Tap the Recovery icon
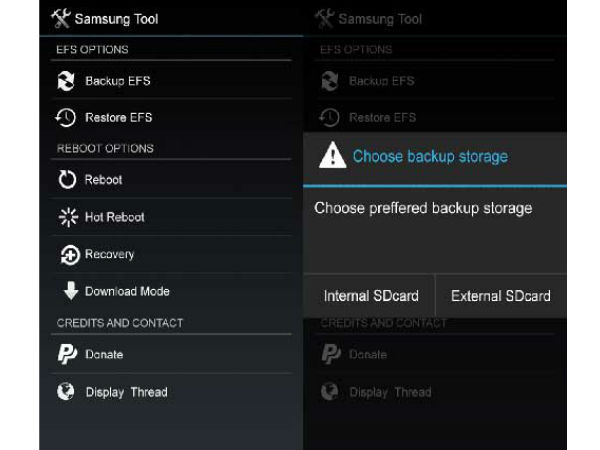Screen dimensions: 600x450 (x=67, y=254)
